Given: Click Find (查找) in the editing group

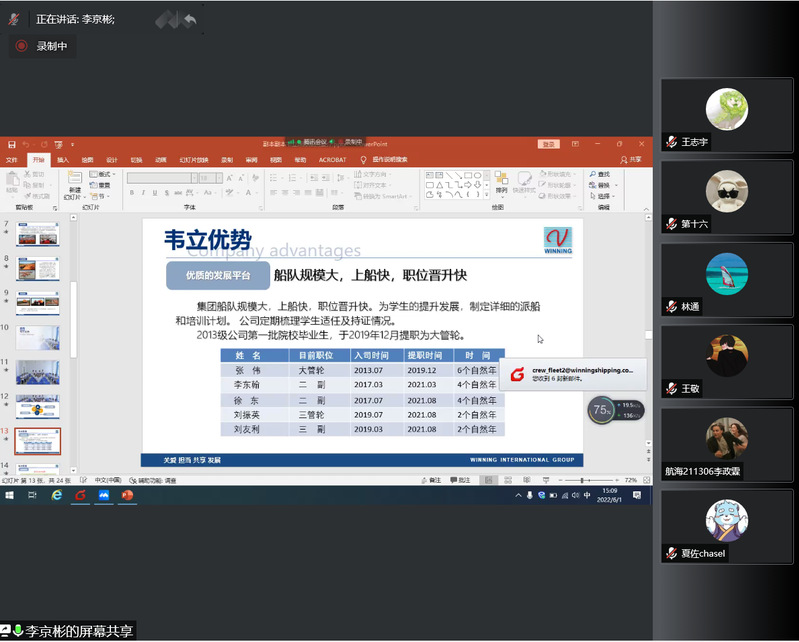Looking at the screenshot, I should pyautogui.click(x=600, y=174).
